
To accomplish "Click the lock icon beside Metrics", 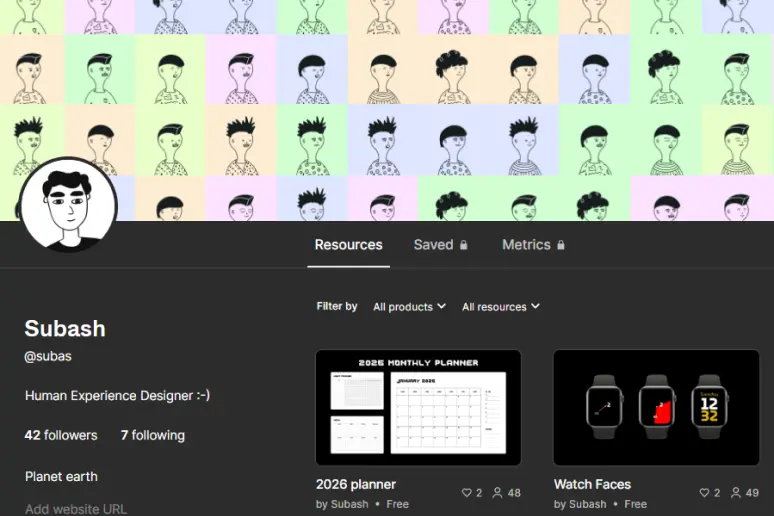I will tap(561, 245).
